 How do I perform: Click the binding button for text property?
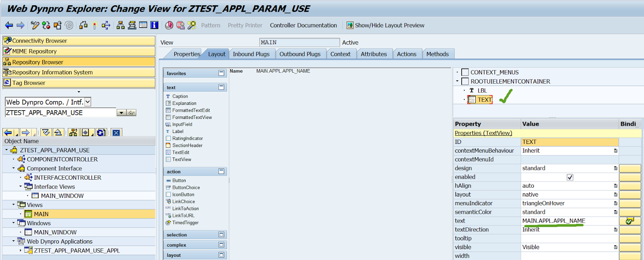(x=630, y=221)
